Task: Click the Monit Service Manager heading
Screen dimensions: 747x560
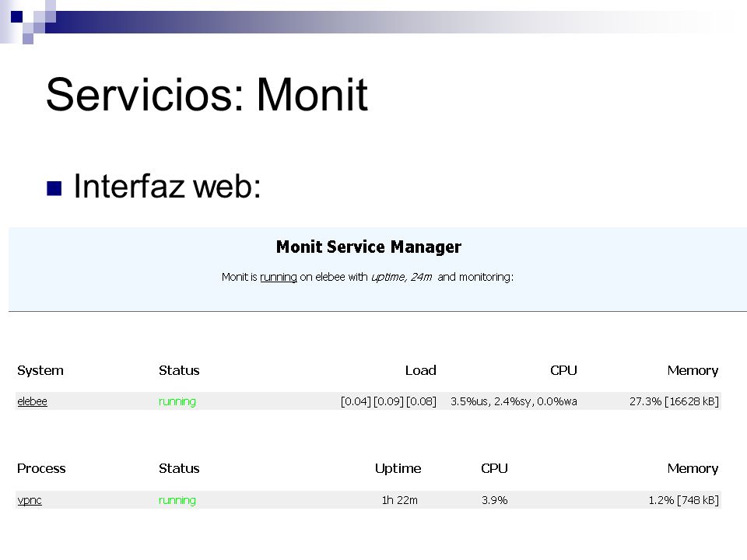Action: point(369,247)
